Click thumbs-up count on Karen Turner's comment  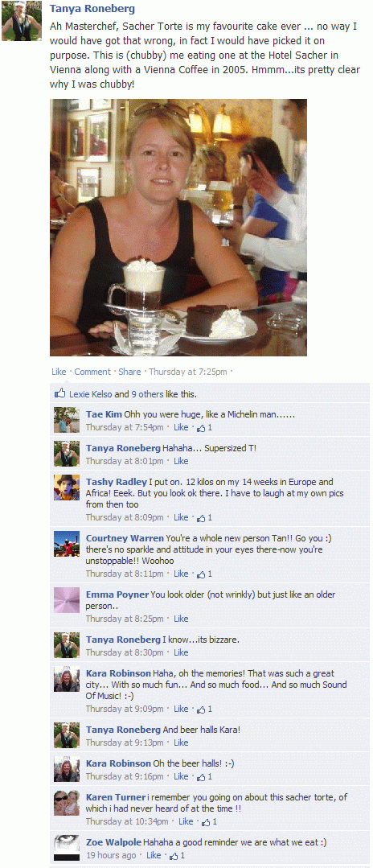[209, 821]
